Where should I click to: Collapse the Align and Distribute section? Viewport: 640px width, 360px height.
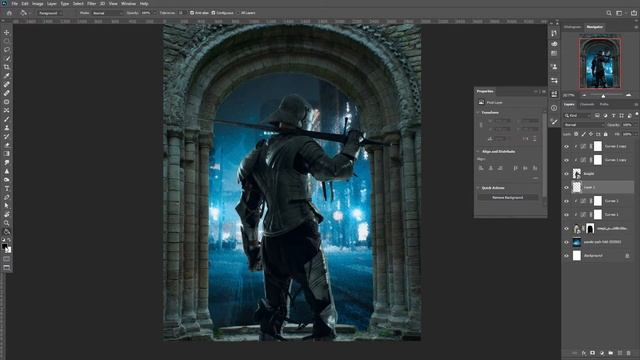click(478, 151)
